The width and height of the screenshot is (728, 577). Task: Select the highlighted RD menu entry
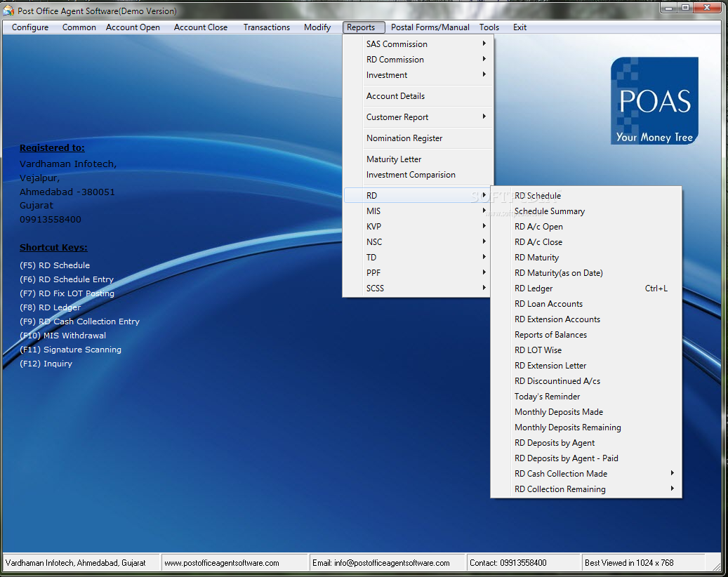click(x=418, y=195)
